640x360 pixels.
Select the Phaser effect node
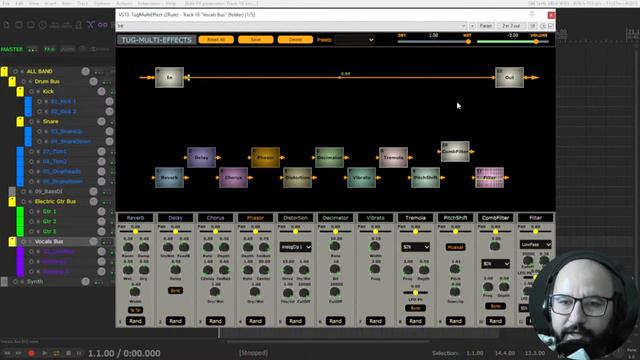(265, 158)
